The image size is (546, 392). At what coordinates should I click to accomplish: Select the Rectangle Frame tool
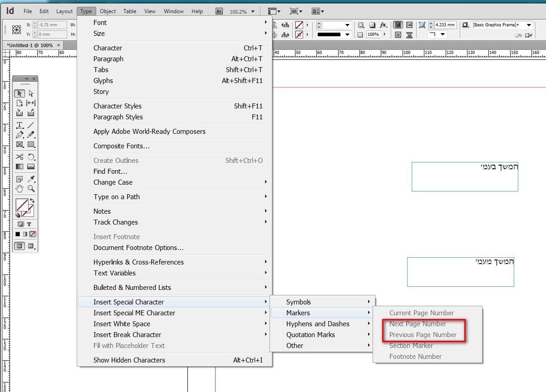pos(20,145)
